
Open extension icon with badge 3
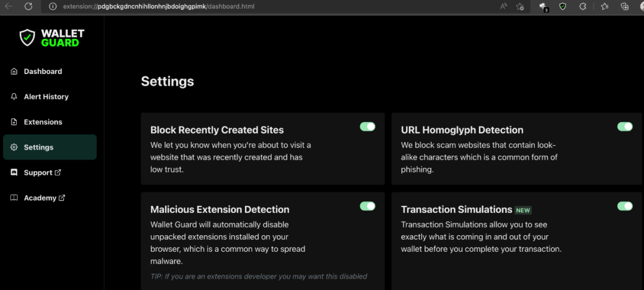[x=543, y=7]
